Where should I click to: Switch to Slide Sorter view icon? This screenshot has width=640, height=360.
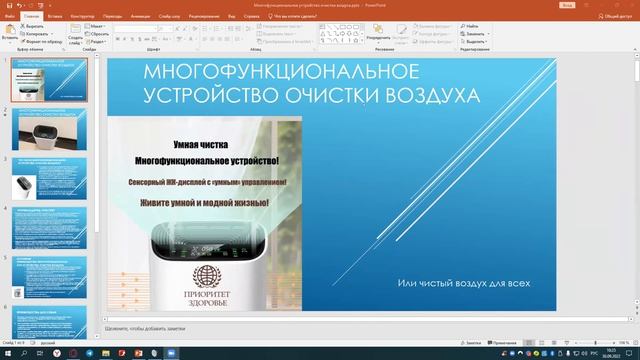coord(542,343)
